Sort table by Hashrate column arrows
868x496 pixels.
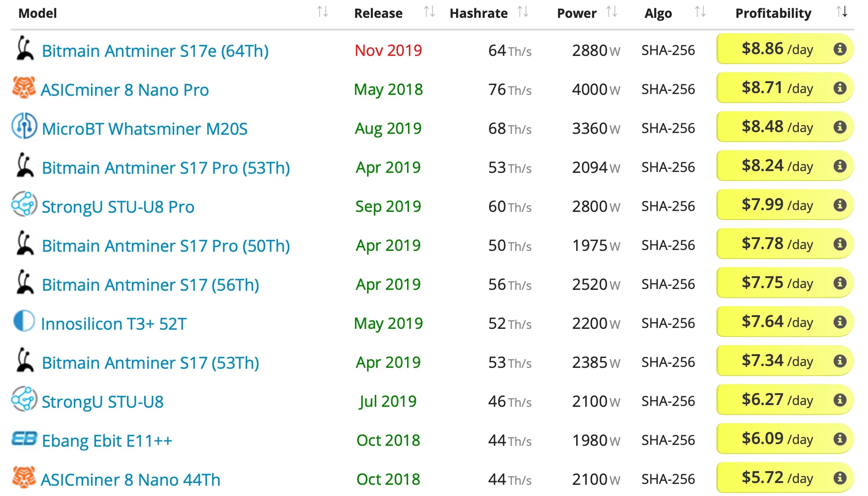[x=523, y=12]
